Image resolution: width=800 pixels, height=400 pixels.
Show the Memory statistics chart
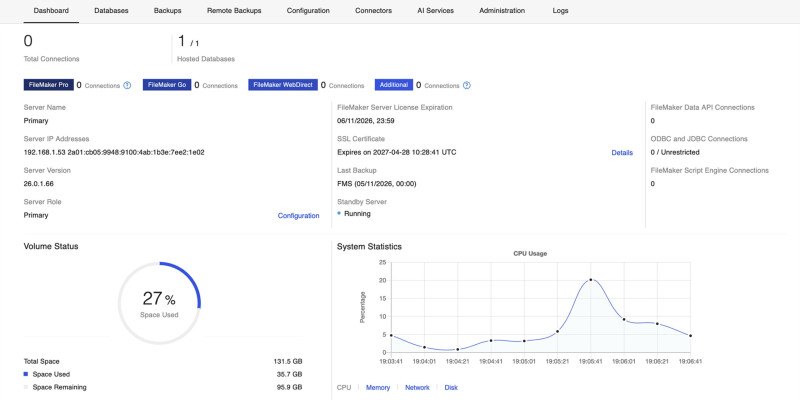point(378,388)
